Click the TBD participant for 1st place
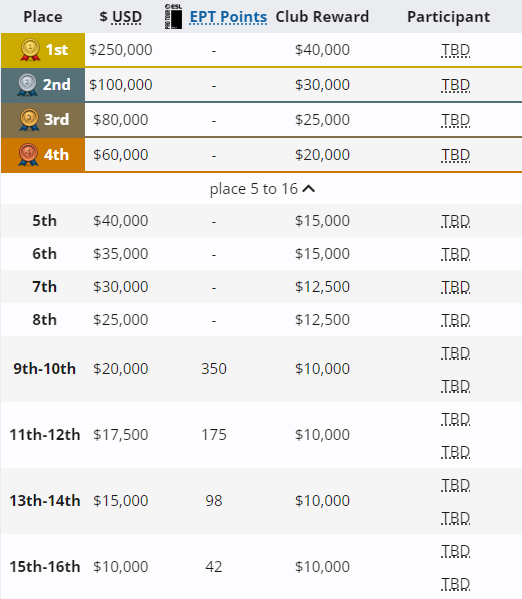The width and height of the screenshot is (522, 599). click(x=456, y=50)
